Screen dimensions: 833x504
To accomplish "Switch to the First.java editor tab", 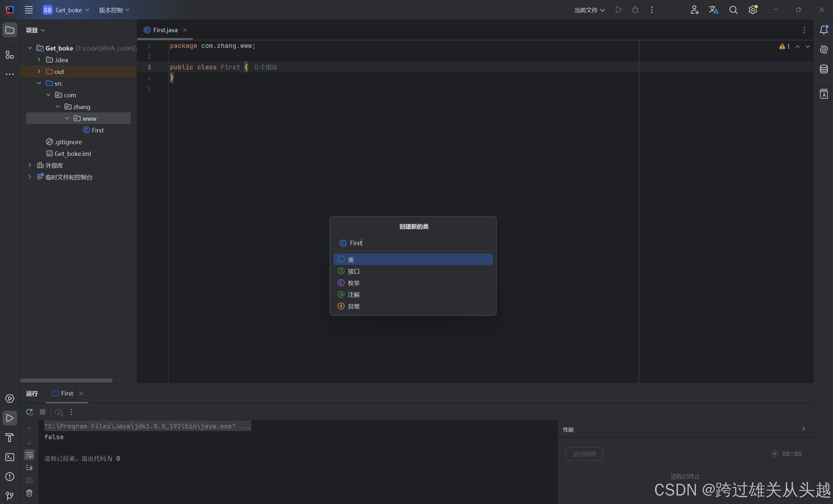I will (165, 30).
